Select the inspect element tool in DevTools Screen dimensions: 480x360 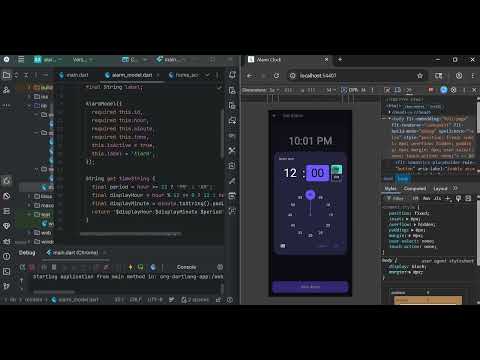[x=387, y=90]
